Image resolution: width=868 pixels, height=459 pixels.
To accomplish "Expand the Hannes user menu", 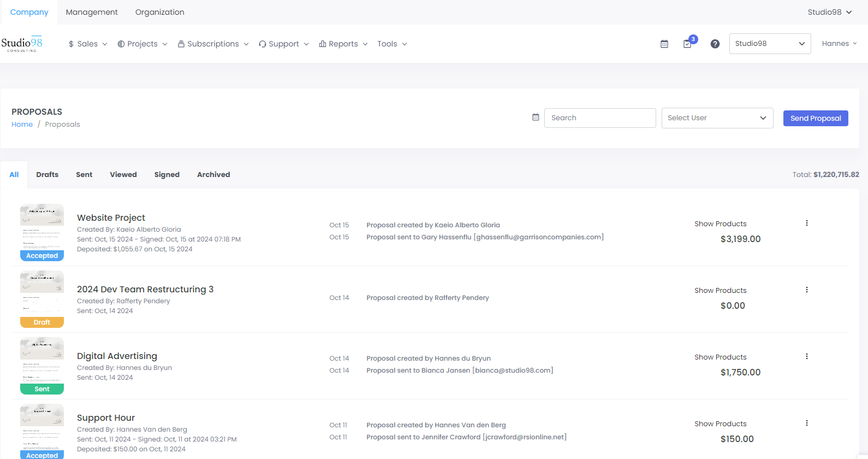I will tap(839, 44).
